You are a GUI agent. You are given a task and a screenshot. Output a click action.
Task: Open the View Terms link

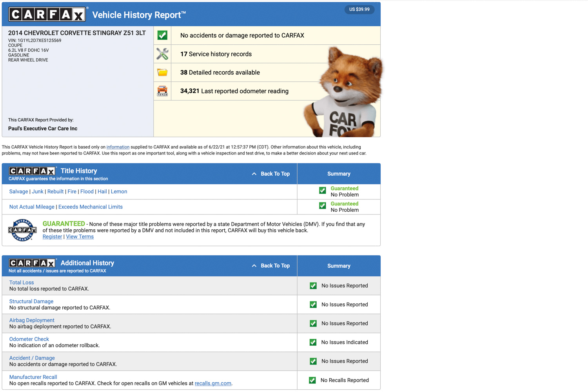click(80, 237)
